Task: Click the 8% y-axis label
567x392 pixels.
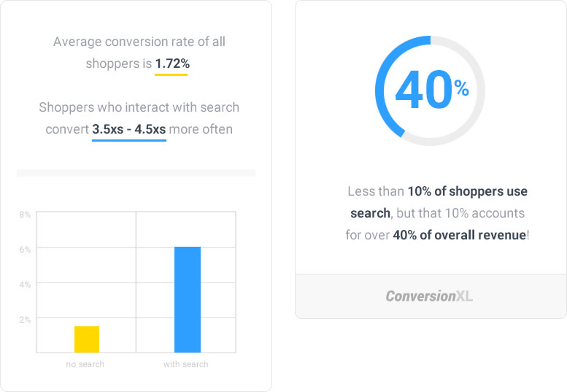Action: click(x=25, y=215)
